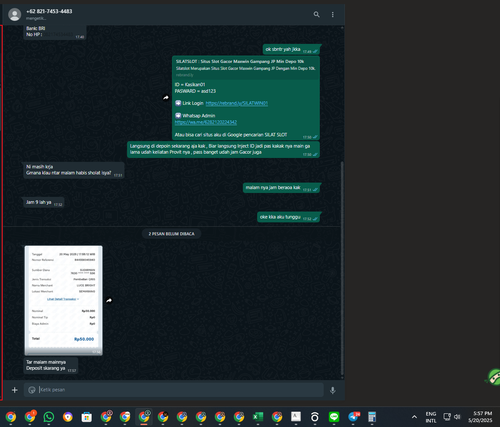Screen dimensions: 500x427
Task: Click the plus attach icon
Action: tap(14, 390)
